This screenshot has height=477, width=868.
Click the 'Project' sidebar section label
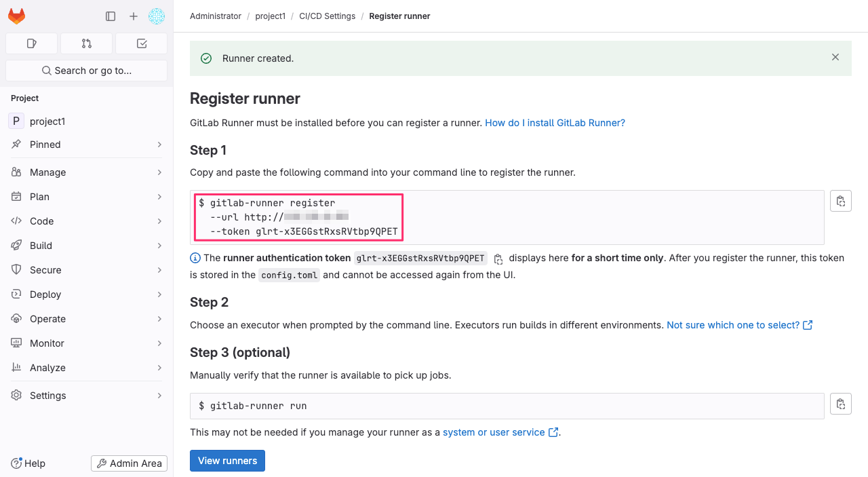tap(25, 98)
